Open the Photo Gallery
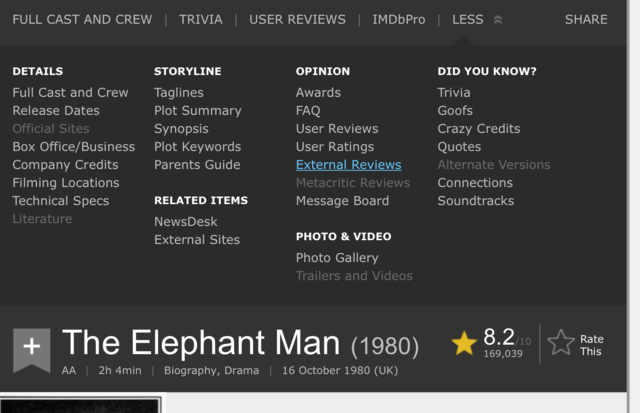Image resolution: width=640 pixels, height=413 pixels. (x=337, y=258)
